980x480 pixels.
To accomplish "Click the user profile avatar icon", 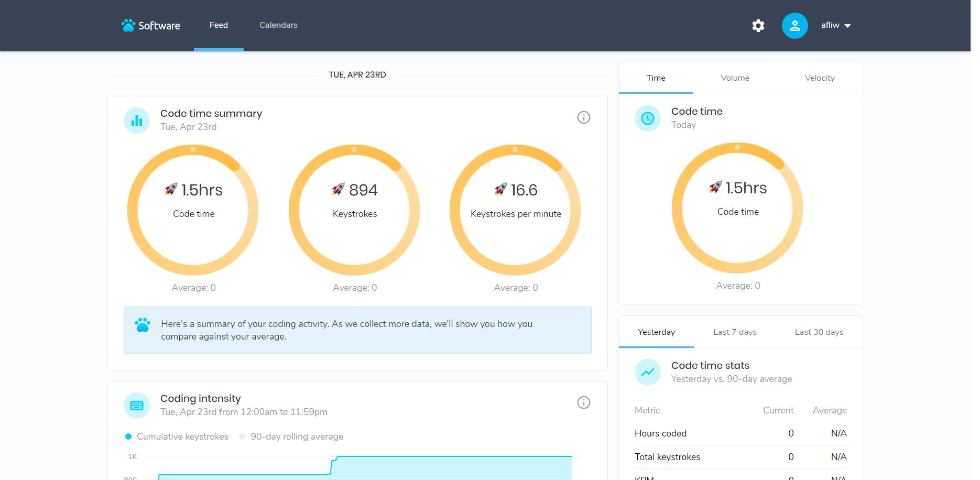I will (794, 26).
